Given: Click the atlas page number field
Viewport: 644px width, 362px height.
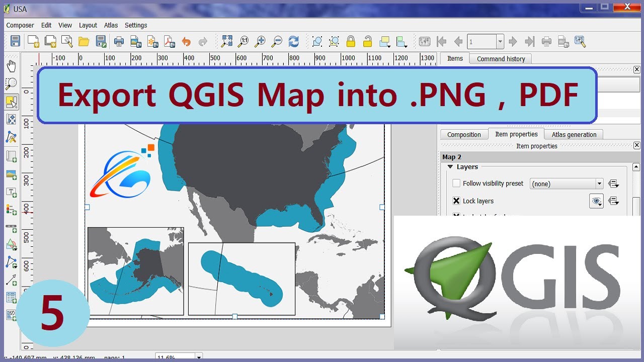Looking at the screenshot, I should [x=481, y=41].
